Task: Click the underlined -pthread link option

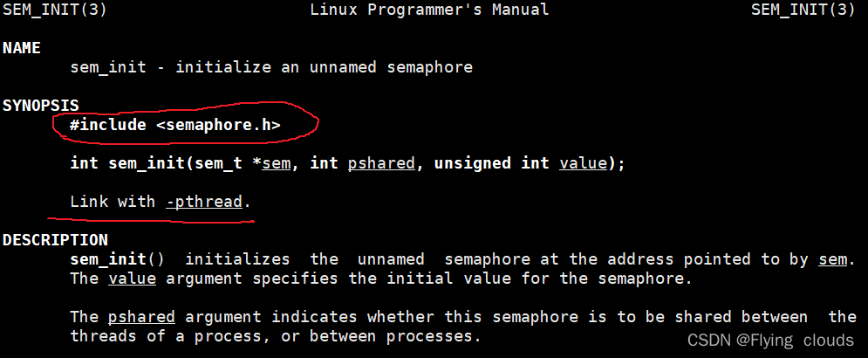Action: pos(204,202)
